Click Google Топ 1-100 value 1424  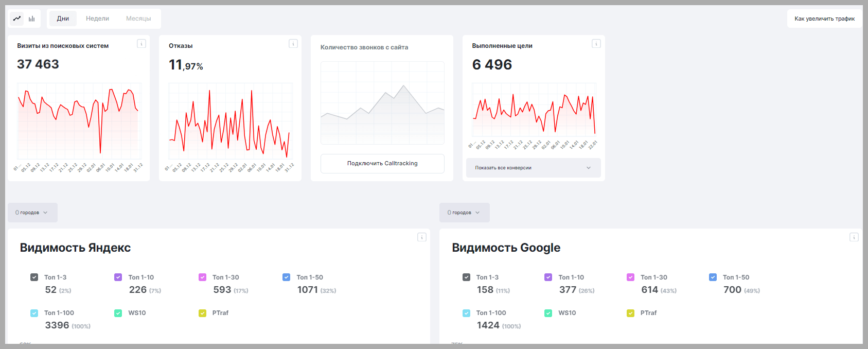pyautogui.click(x=488, y=325)
